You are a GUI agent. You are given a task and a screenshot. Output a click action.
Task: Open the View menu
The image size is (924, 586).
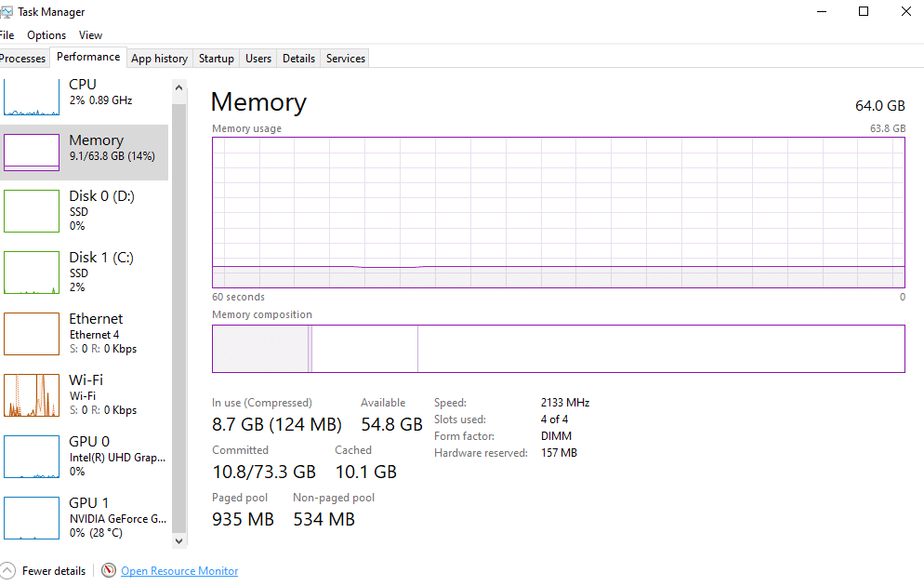[91, 35]
